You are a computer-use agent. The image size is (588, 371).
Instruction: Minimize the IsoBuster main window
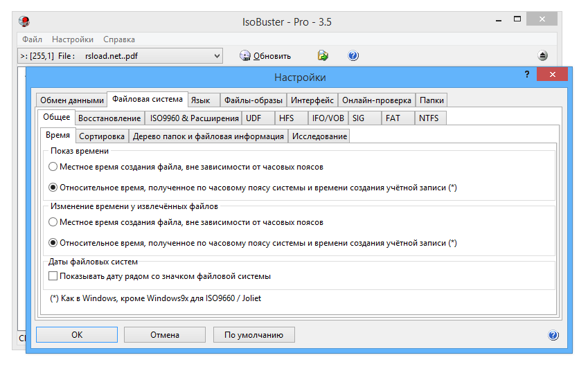(499, 20)
